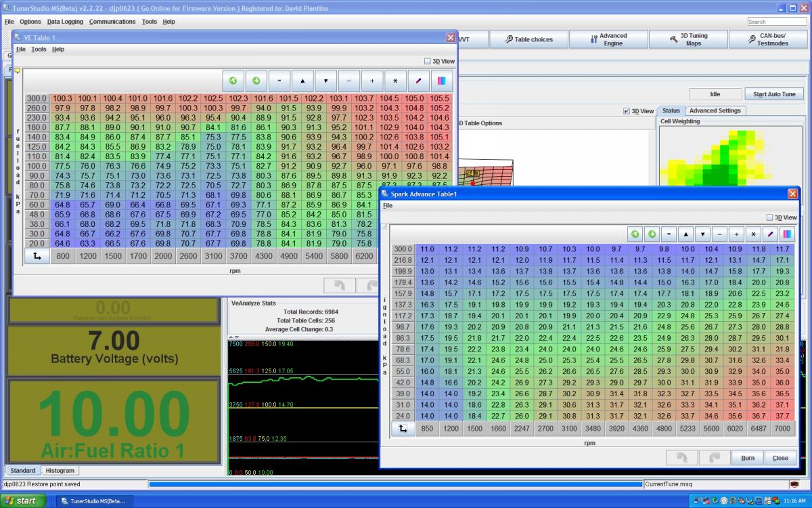Image resolution: width=812 pixels, height=508 pixels.
Task: Click the set-equal (=) icon in Spark Advance toolbar
Action: coord(669,234)
